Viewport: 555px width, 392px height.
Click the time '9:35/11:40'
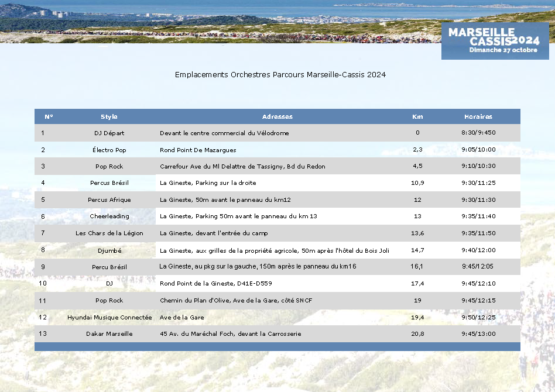click(x=478, y=216)
